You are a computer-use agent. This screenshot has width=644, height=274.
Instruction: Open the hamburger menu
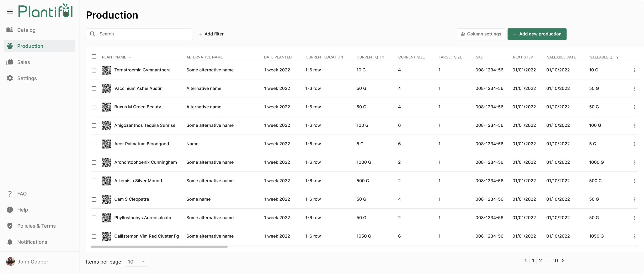10,11
